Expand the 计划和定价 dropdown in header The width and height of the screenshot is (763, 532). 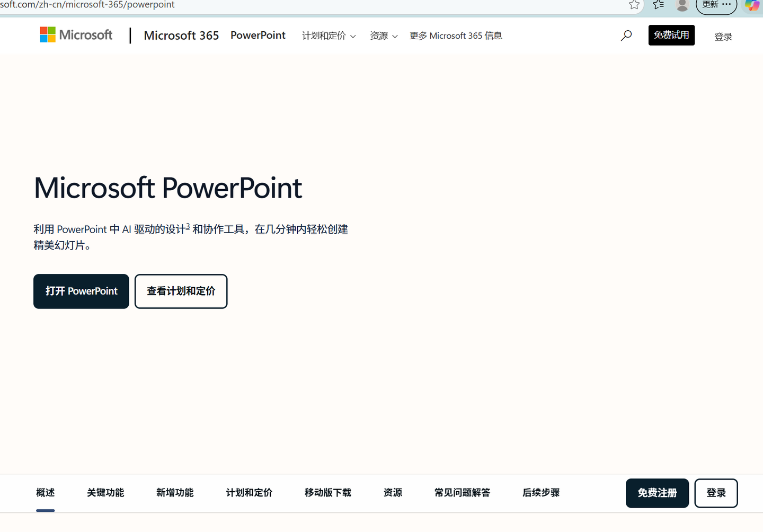[x=329, y=36]
